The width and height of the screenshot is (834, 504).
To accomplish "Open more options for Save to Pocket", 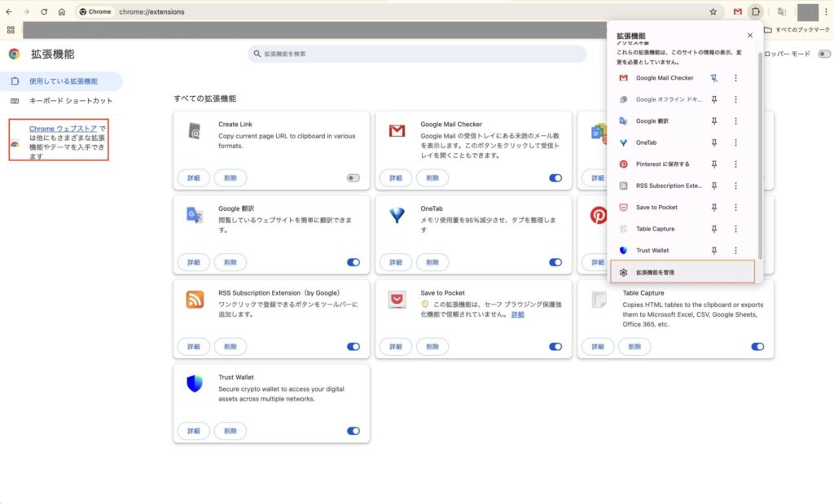I will pos(735,208).
